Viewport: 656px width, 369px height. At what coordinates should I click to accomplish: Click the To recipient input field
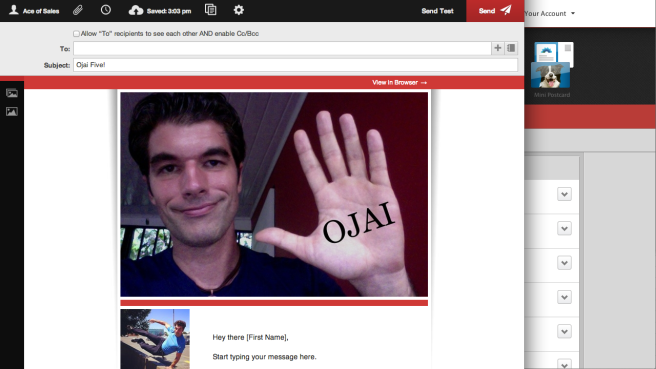tap(282, 48)
